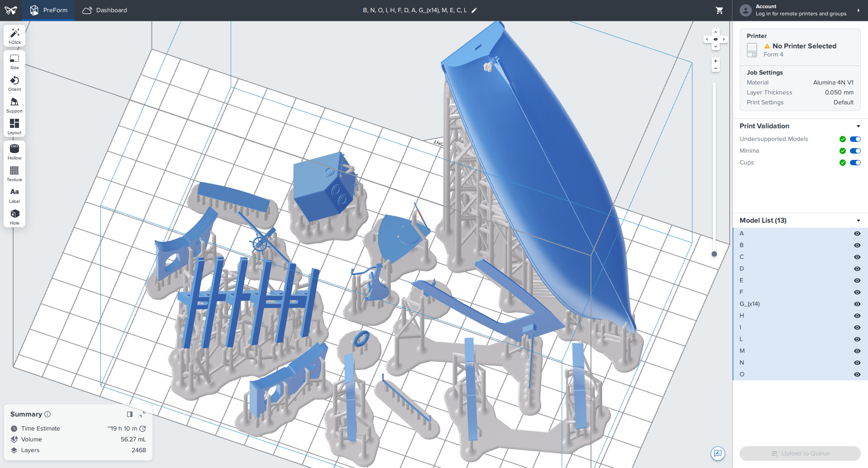The height and width of the screenshot is (468, 868).
Task: Switch to the Dashboard tab
Action: (104, 10)
